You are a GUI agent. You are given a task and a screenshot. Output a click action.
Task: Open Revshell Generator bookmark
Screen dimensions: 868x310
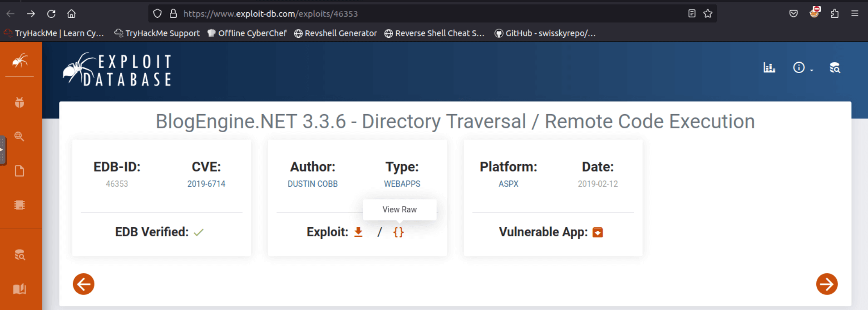coord(335,33)
